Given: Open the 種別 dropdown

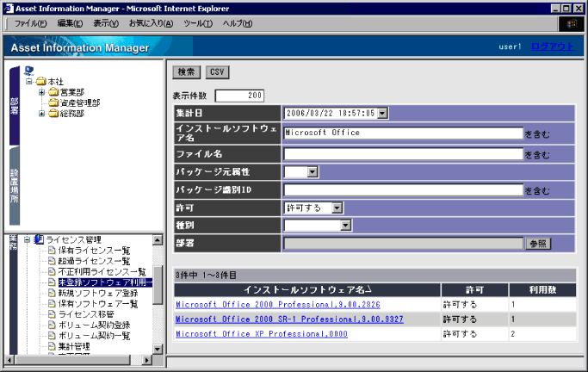Looking at the screenshot, I should [346, 226].
